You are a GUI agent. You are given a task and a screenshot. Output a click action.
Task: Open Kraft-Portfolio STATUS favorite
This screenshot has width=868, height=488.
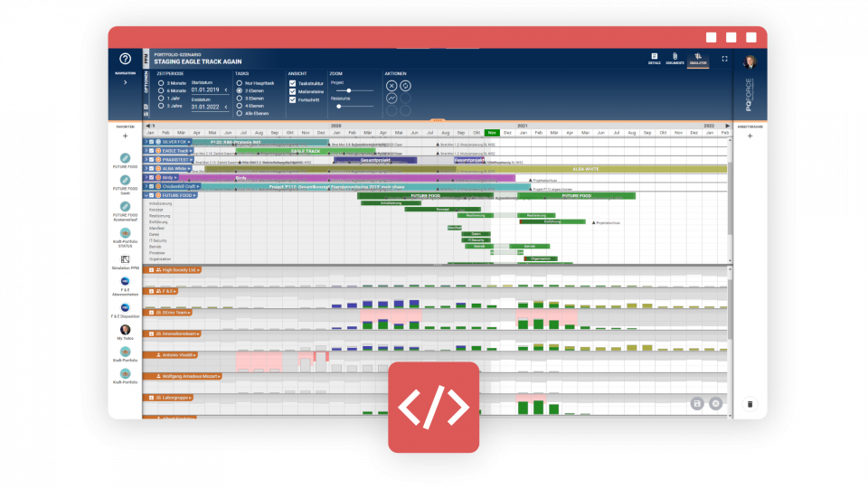pyautogui.click(x=125, y=233)
